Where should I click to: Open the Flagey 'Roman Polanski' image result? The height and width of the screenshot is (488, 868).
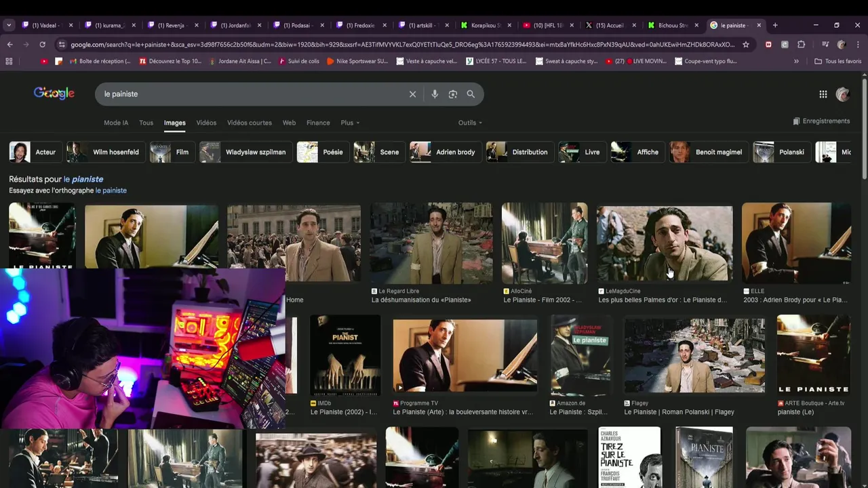pyautogui.click(x=694, y=356)
